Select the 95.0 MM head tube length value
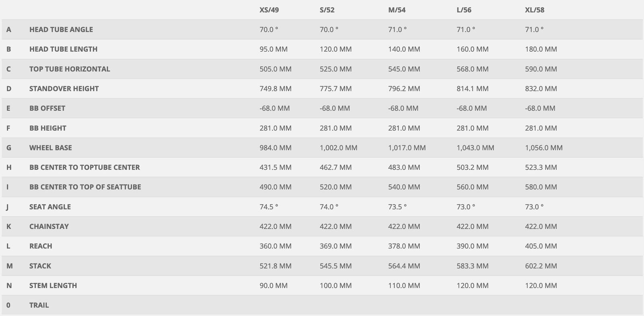644x316 pixels. tap(273, 49)
